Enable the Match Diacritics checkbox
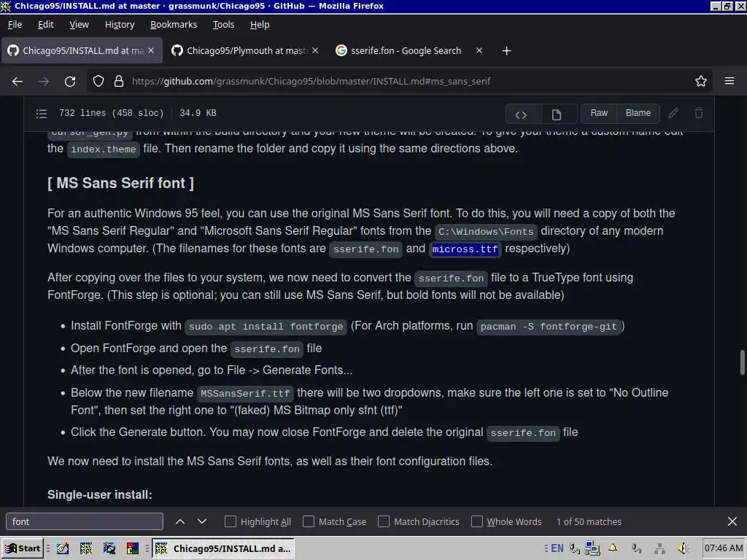The width and height of the screenshot is (747, 560). point(384,521)
